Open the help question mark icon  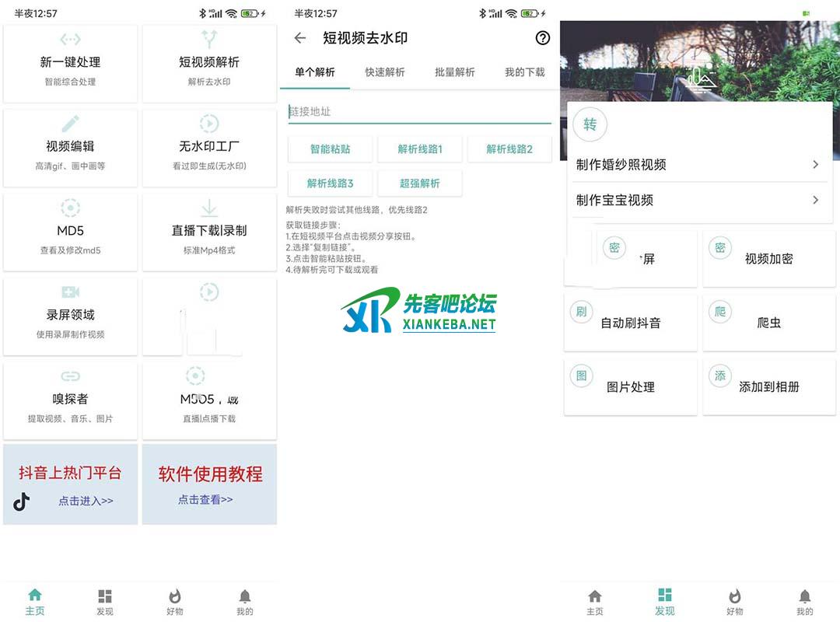543,38
